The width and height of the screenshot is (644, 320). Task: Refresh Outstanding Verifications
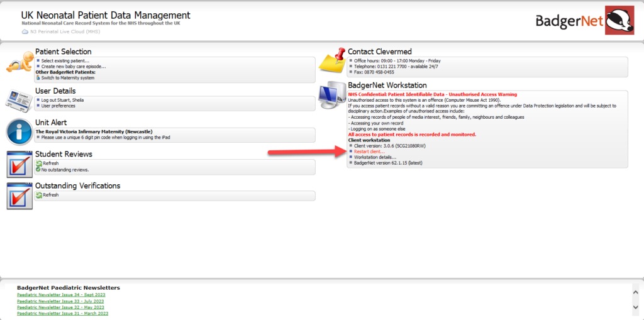tap(51, 195)
